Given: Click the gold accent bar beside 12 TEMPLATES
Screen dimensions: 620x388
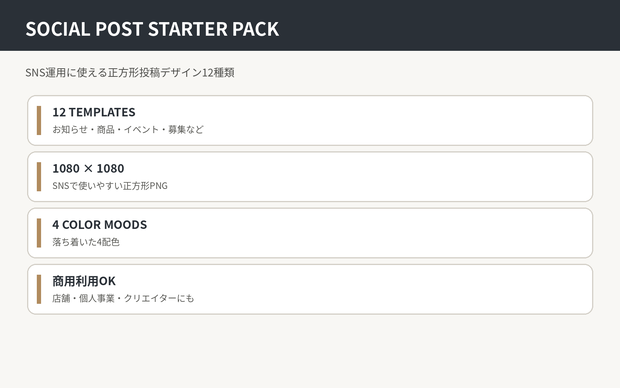Looking at the screenshot, I should pos(39,120).
